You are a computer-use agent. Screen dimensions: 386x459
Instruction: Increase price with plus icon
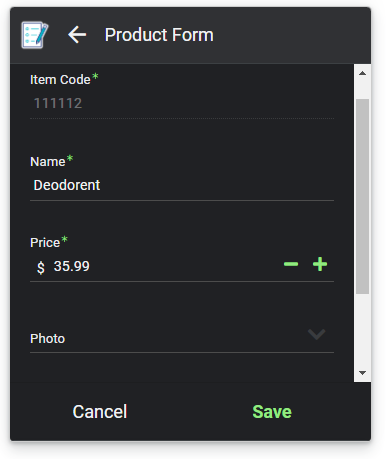click(320, 264)
